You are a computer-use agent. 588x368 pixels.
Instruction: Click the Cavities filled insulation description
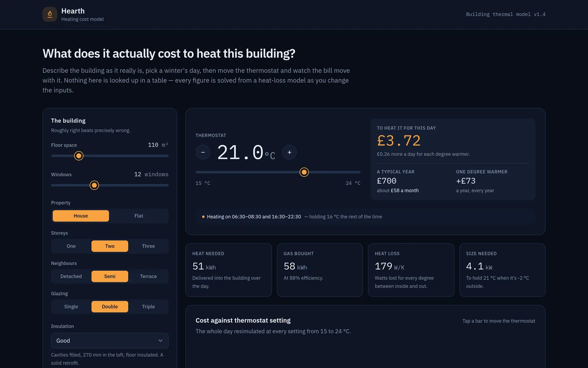107,359
